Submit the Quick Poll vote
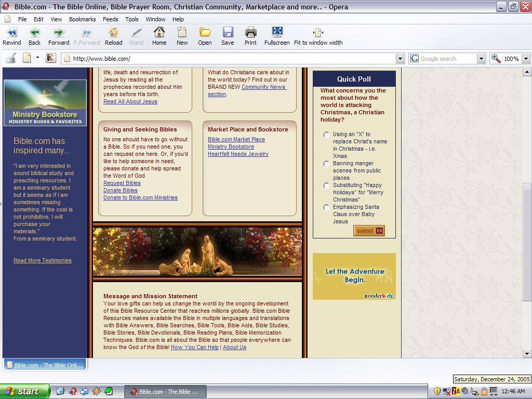This screenshot has height=399, width=532. [x=369, y=231]
